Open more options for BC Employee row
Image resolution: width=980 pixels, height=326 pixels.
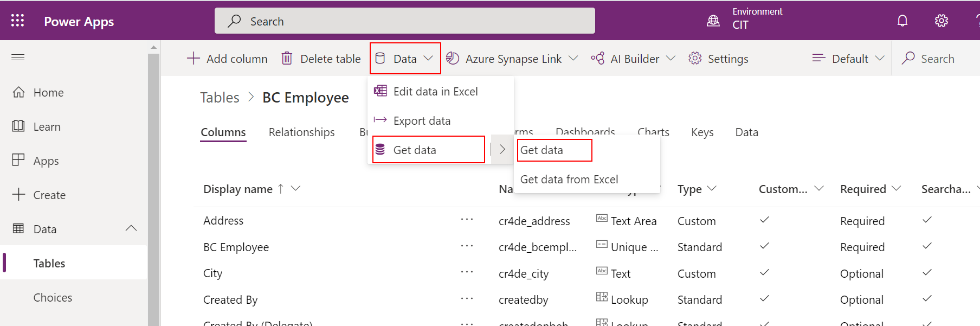467,246
